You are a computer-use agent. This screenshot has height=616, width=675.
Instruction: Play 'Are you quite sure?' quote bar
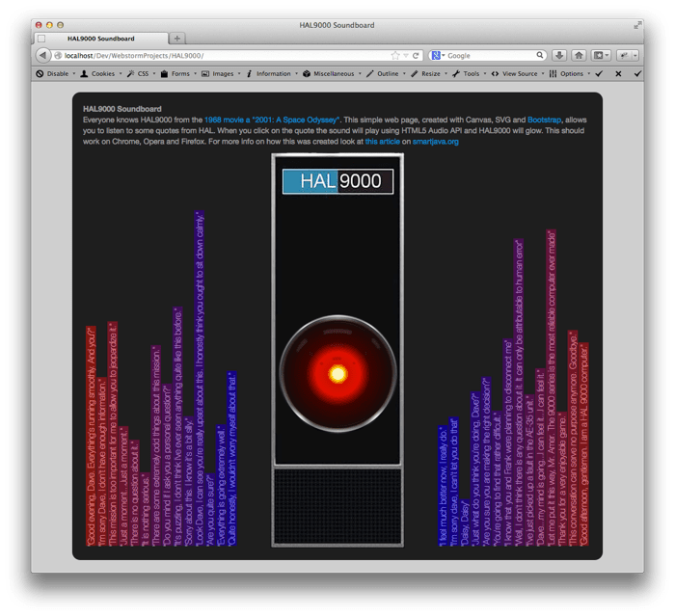point(210,510)
